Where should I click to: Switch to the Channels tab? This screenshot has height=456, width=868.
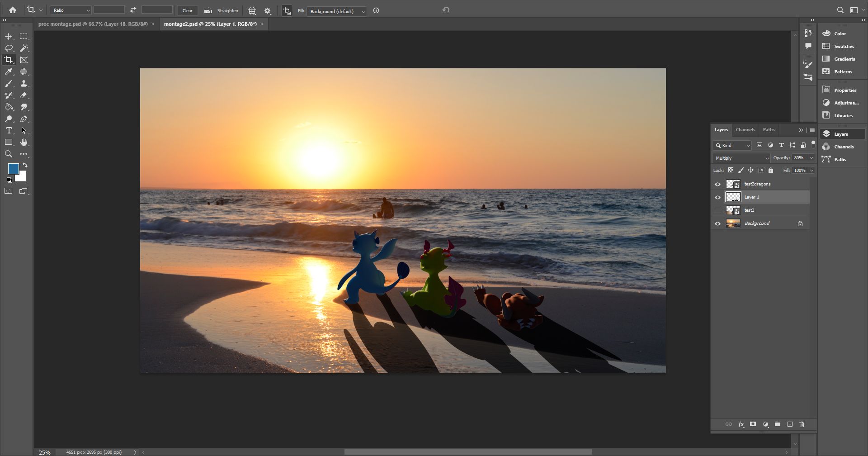pyautogui.click(x=745, y=130)
